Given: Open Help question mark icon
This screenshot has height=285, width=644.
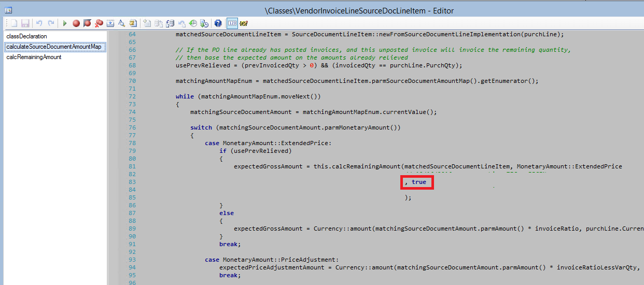Looking at the screenshot, I should [x=218, y=23].
